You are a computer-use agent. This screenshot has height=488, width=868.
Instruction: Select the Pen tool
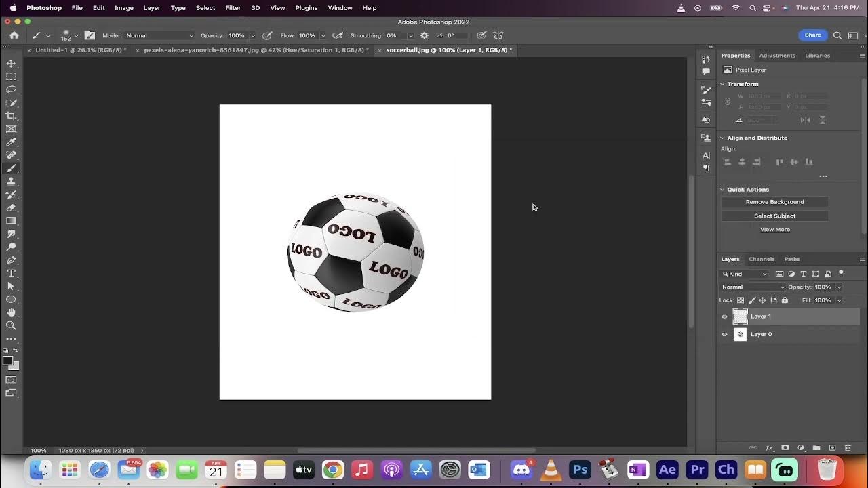point(11,260)
